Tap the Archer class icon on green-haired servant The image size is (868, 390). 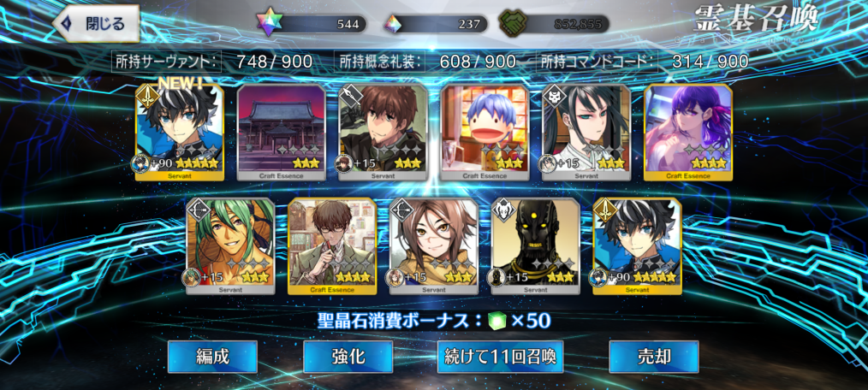pyautogui.click(x=199, y=210)
